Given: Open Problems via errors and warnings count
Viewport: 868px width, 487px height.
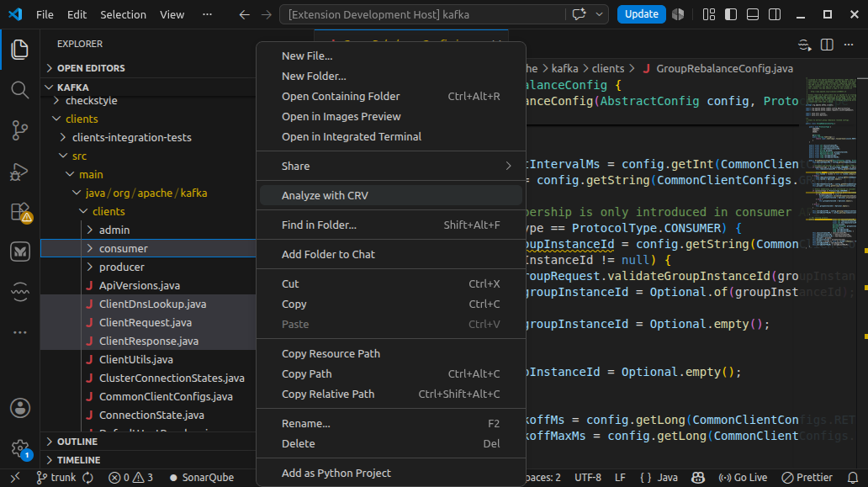Looking at the screenshot, I should (130, 477).
